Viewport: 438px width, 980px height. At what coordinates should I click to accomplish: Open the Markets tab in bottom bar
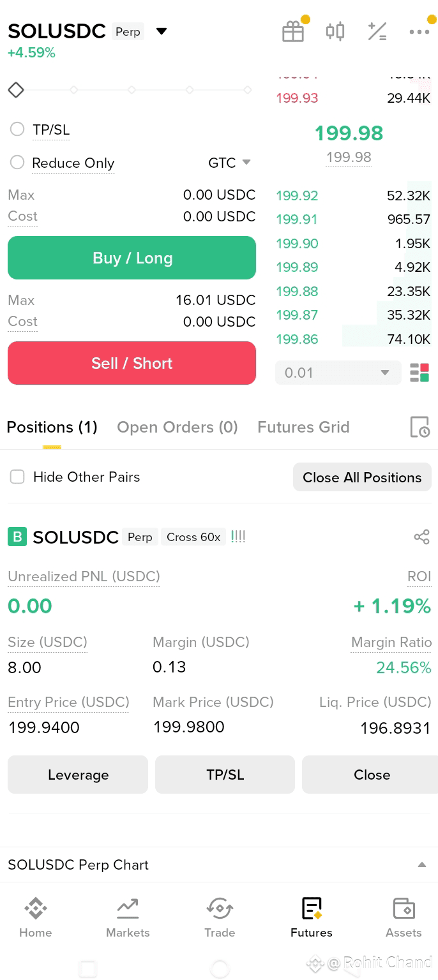click(x=128, y=917)
